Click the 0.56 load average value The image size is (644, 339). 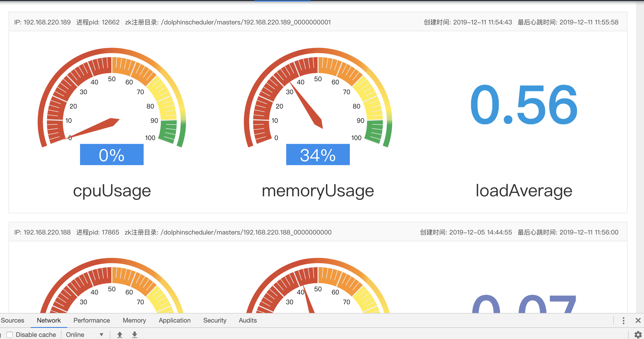524,105
